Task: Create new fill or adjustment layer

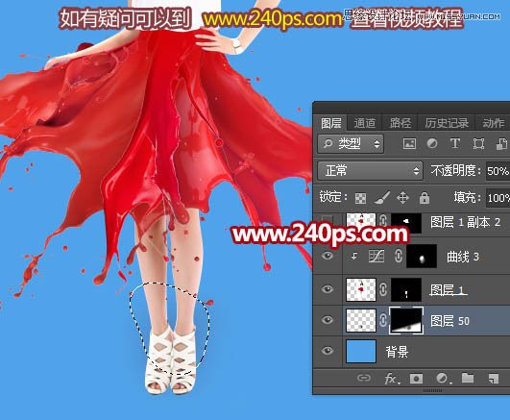Action: tap(443, 379)
